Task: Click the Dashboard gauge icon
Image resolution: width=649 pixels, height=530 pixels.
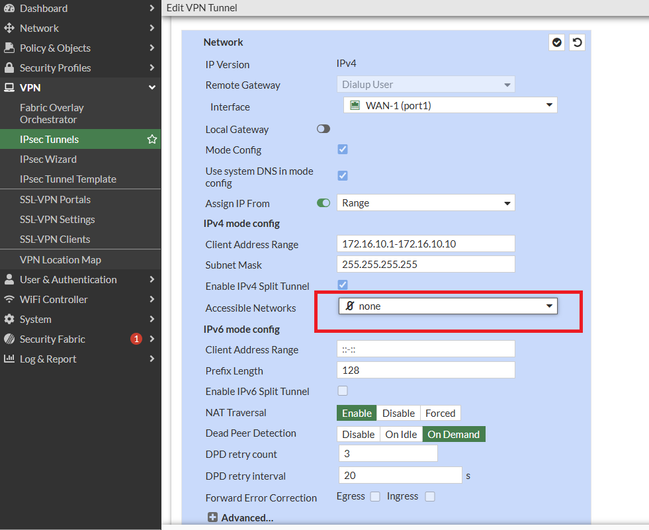Action: point(9,8)
